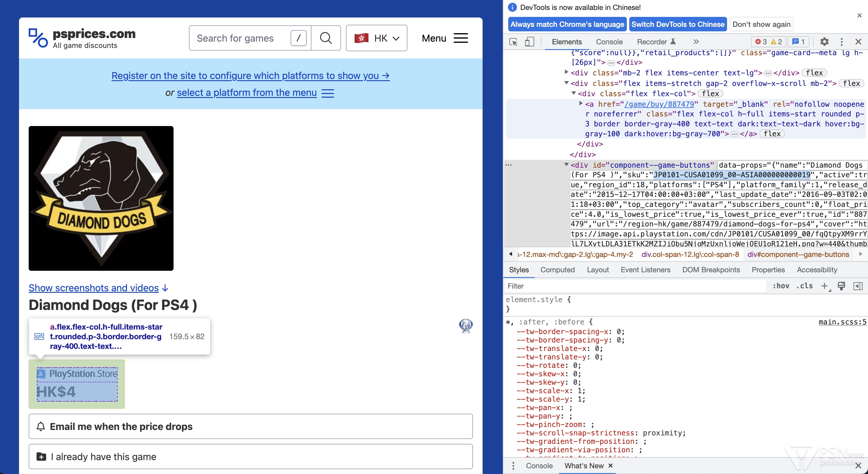Image resolution: width=868 pixels, height=474 pixels.
Task: Click I already have this game button
Action: pyautogui.click(x=251, y=457)
